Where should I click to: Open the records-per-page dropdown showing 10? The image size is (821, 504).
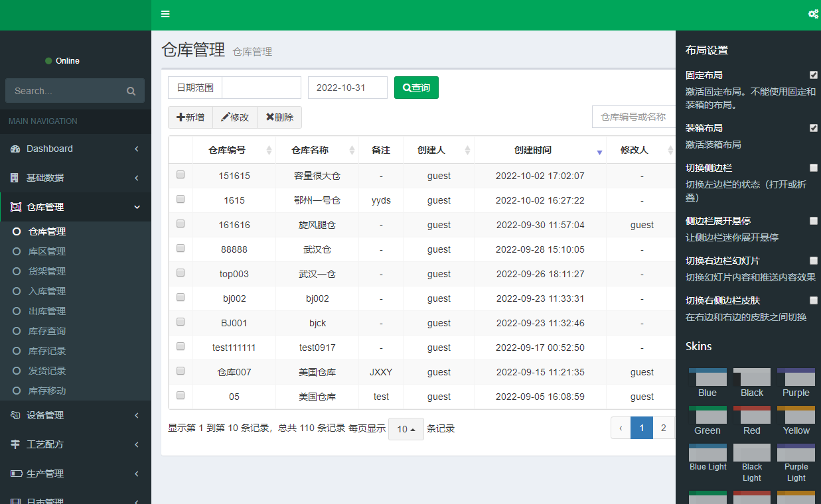click(x=406, y=429)
